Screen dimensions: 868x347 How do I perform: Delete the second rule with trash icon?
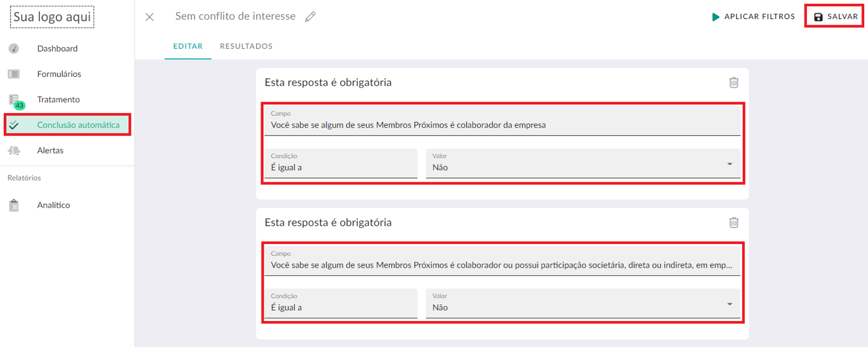click(734, 222)
